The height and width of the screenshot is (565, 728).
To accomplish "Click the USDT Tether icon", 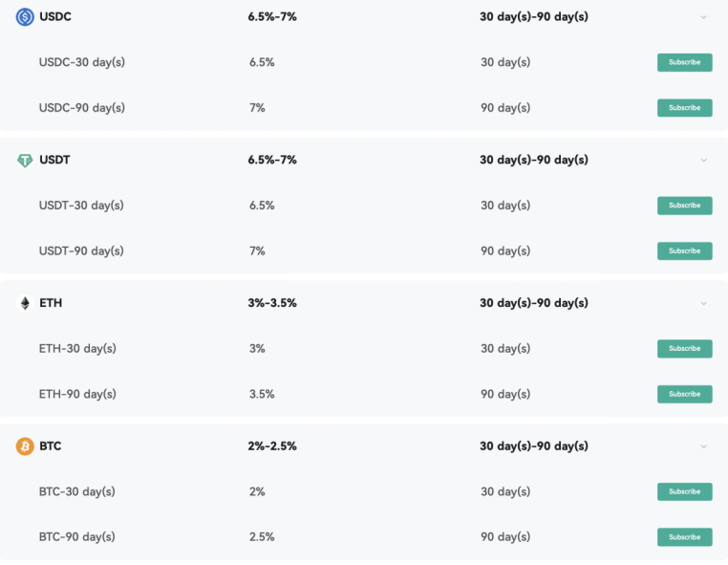I will (x=25, y=160).
